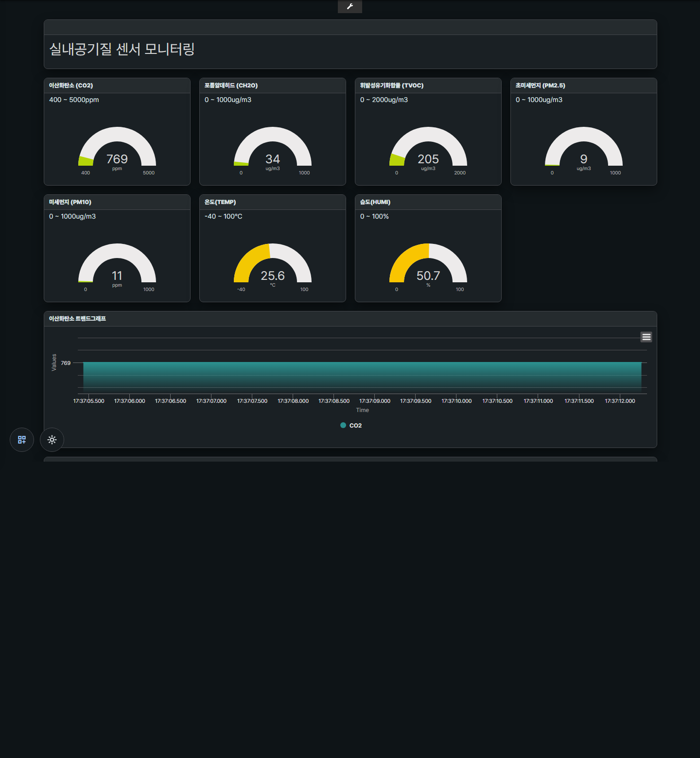Click the PM2.5 gauge showing 9
The width and height of the screenshot is (700, 758).
(x=584, y=147)
